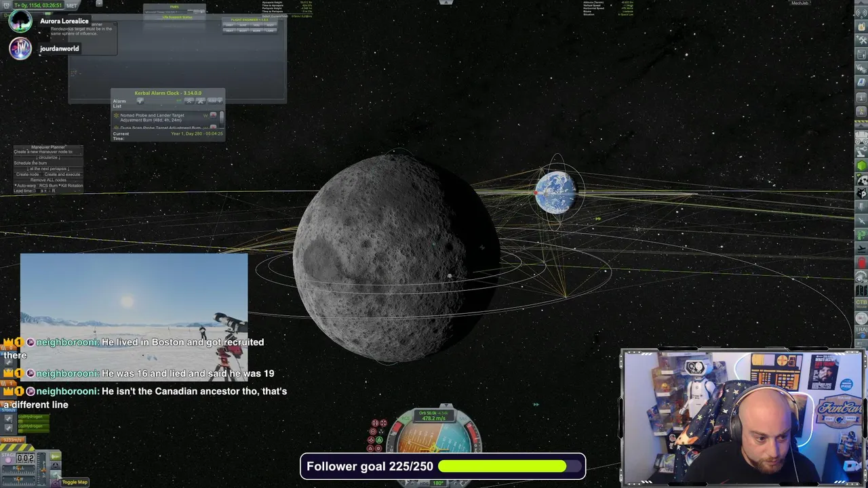Screen dimensions: 868x488
Task: Click Create node in Maneuver Planner
Action: point(27,174)
